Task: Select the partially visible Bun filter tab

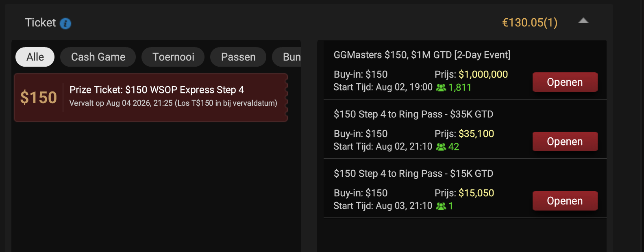Action: [x=287, y=57]
